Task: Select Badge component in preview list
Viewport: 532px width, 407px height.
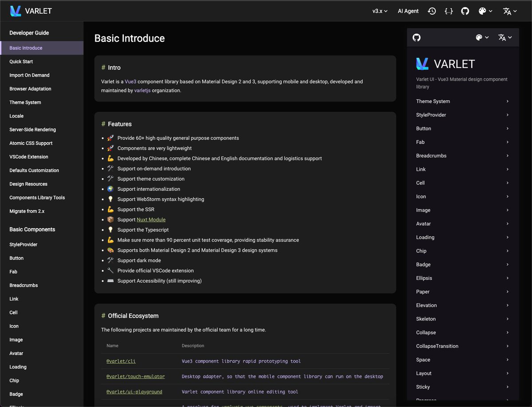Action: tap(463, 265)
